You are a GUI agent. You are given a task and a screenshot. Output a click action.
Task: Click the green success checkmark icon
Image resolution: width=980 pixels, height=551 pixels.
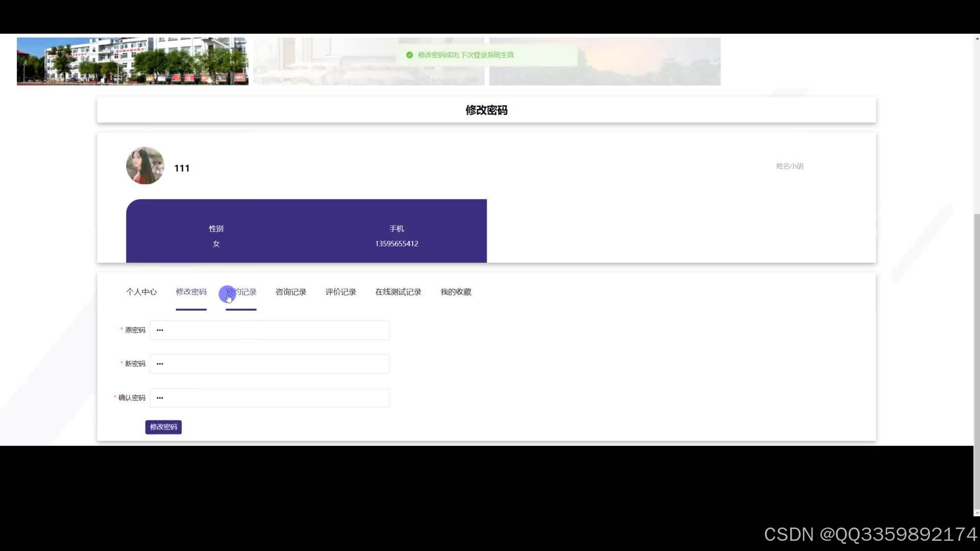tap(409, 55)
